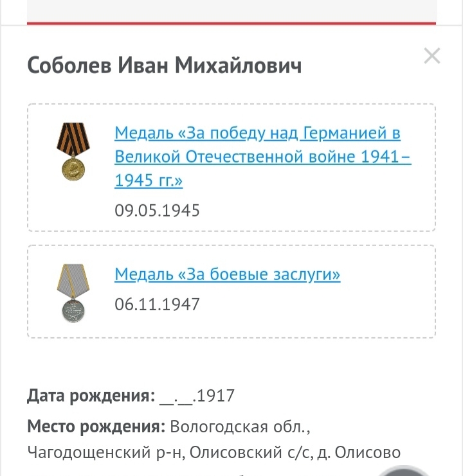
Task: Click empty space in the first medal card
Action: (316, 211)
